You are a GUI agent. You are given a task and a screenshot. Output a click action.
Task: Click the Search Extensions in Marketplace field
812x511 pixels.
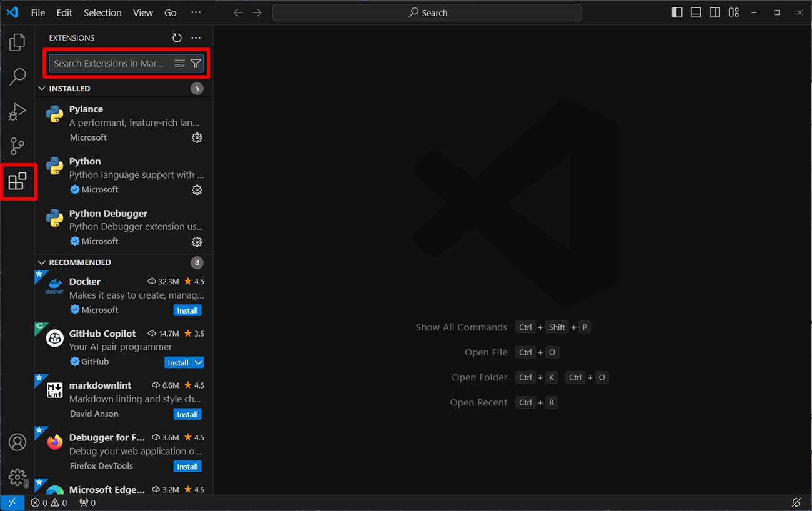(x=109, y=63)
